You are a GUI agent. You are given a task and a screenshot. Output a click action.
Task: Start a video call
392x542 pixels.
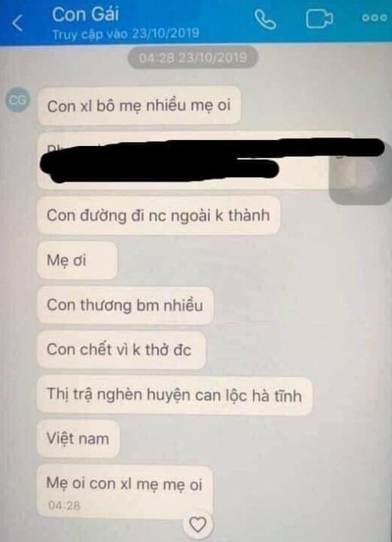pos(320,19)
